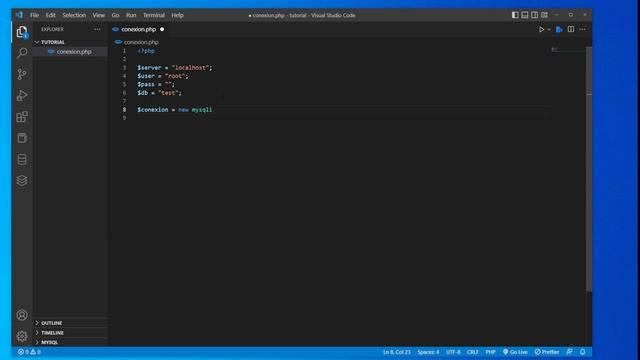
Task: Click conexion.php in the breadcrumb
Action: 141,42
